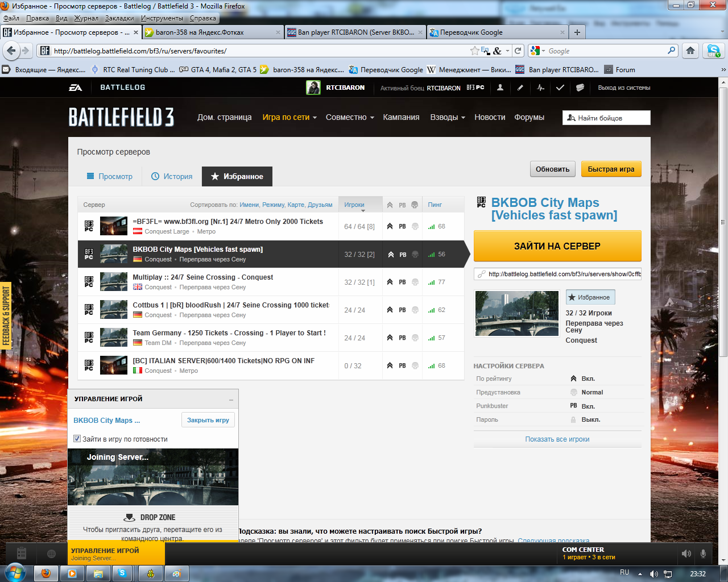Toggle the Избранное star for BKBOB server
The height and width of the screenshot is (582, 728).
(590, 297)
